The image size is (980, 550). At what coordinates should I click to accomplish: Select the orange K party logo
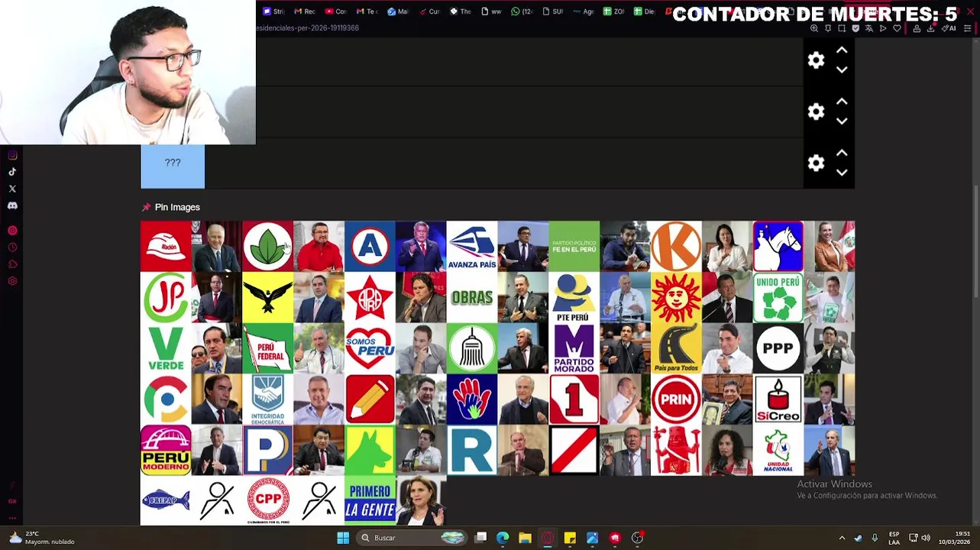click(x=676, y=246)
